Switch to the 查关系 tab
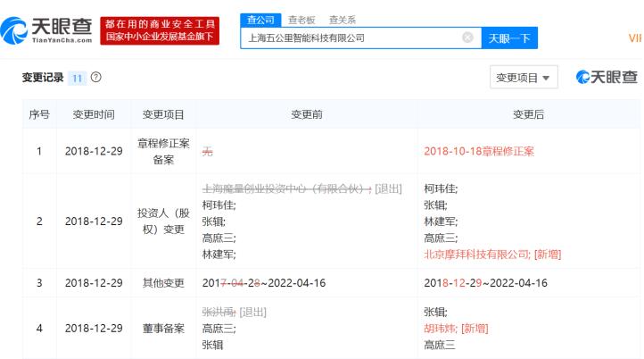Screen dimensions: 644x359 pyautogui.click(x=342, y=20)
